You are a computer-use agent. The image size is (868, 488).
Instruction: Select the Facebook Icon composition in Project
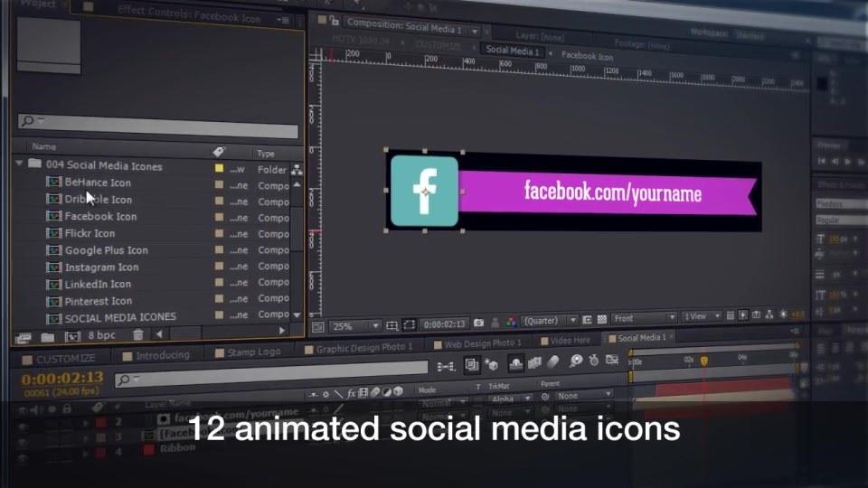tap(100, 216)
